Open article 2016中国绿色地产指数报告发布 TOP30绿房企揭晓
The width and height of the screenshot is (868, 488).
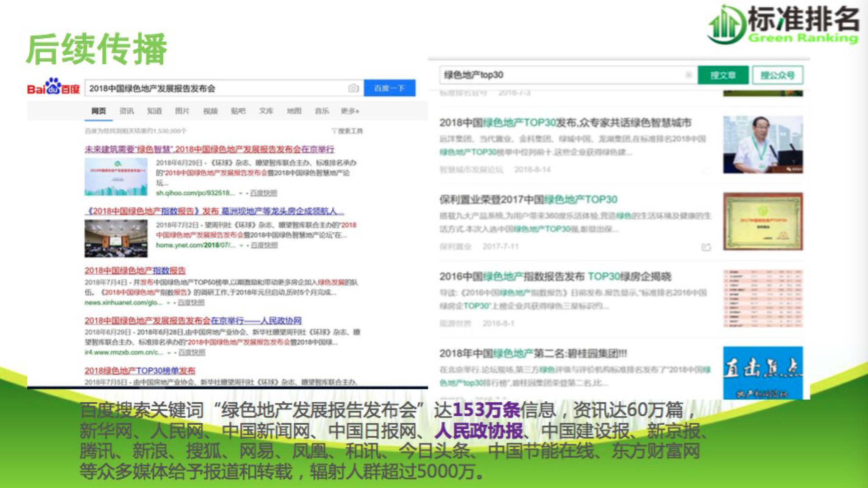click(x=555, y=276)
